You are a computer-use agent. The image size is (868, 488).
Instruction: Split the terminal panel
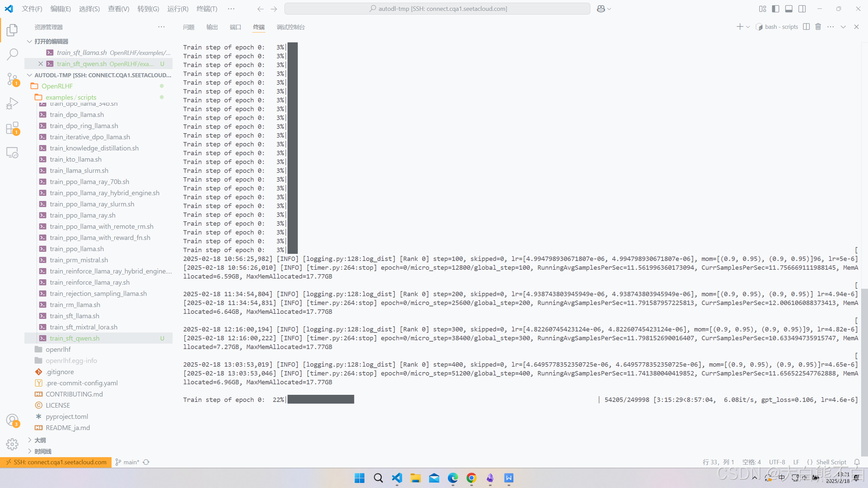(x=806, y=27)
